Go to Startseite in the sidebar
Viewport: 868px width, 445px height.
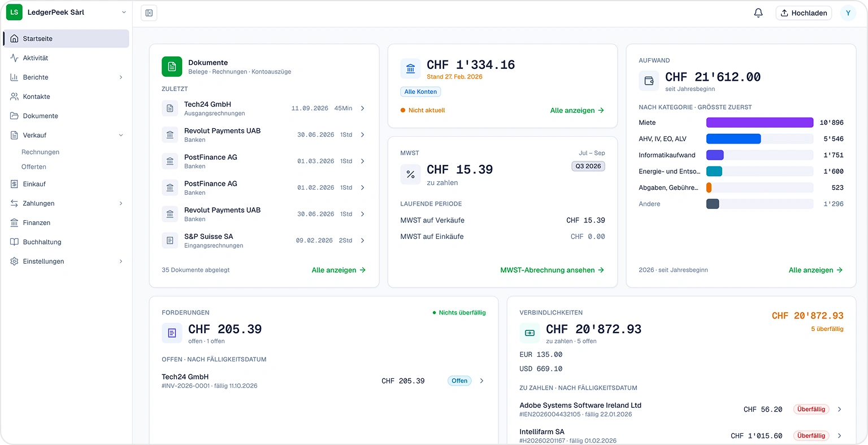(x=67, y=38)
